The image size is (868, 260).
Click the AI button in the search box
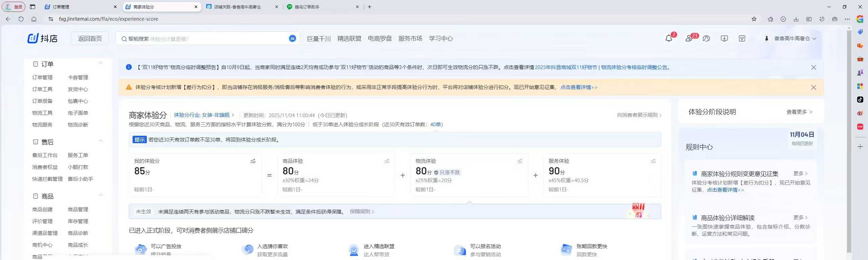tap(292, 39)
